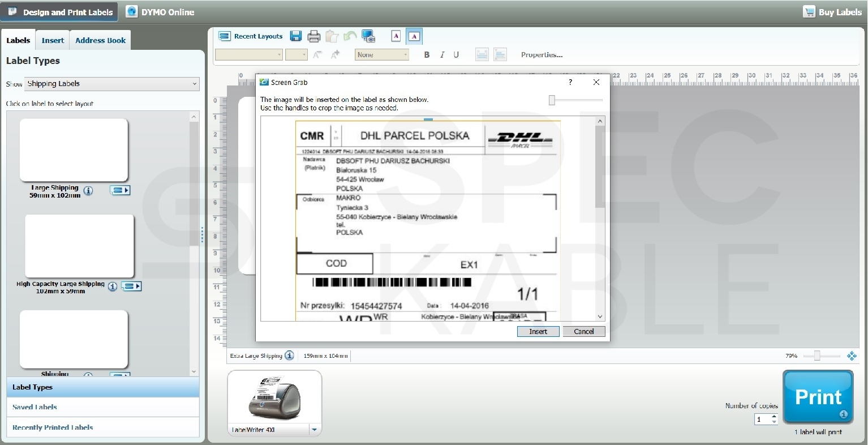868x445 pixels.
Task: Open the font size dropdown
Action: [x=297, y=54]
